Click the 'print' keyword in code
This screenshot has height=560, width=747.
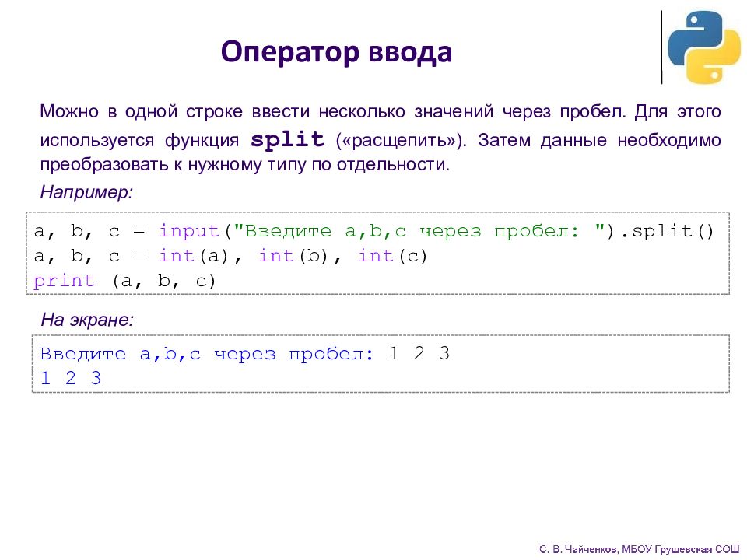[64, 281]
